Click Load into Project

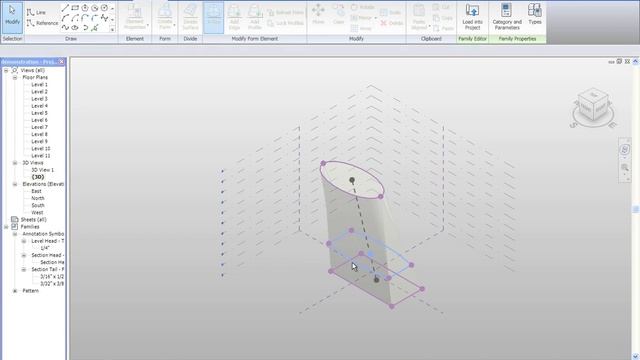click(x=472, y=17)
